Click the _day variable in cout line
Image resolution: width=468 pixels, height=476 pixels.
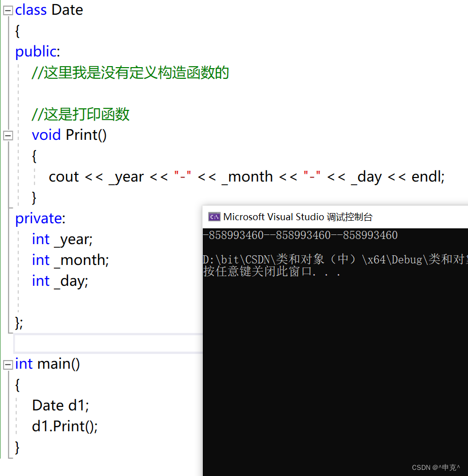point(366,177)
